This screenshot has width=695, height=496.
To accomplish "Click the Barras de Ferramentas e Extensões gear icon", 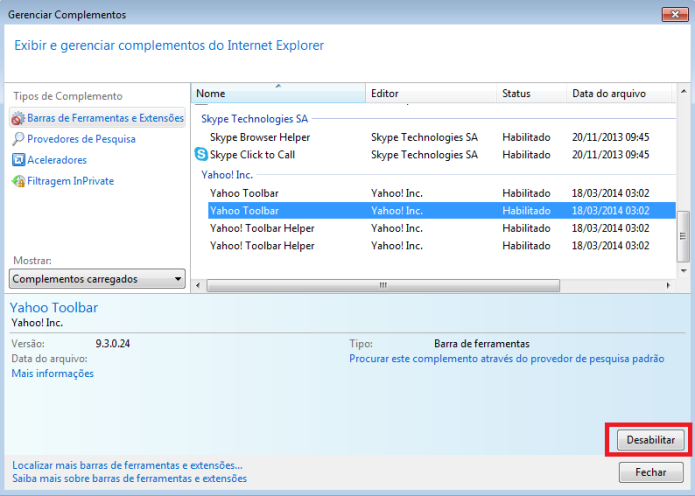I will pos(18,118).
